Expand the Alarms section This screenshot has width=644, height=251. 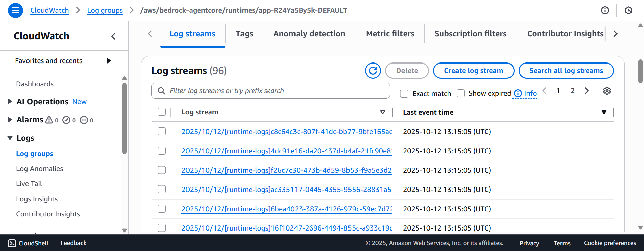pos(10,119)
